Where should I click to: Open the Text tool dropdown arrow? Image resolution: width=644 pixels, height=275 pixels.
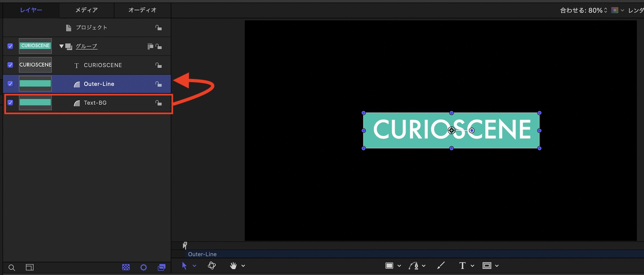click(x=472, y=266)
